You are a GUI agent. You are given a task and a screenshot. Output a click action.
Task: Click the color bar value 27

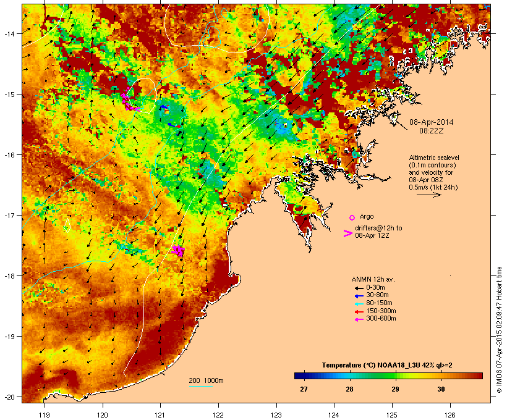click(304, 389)
